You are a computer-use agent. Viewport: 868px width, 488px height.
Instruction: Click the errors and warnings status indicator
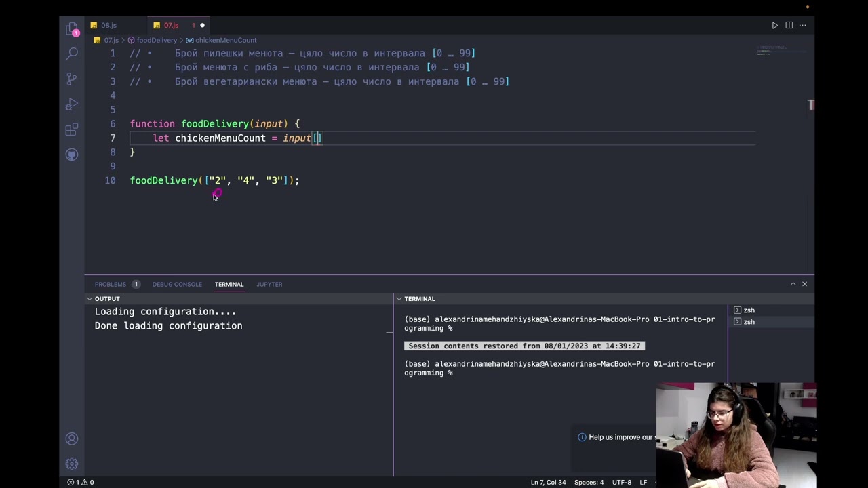coord(81,482)
